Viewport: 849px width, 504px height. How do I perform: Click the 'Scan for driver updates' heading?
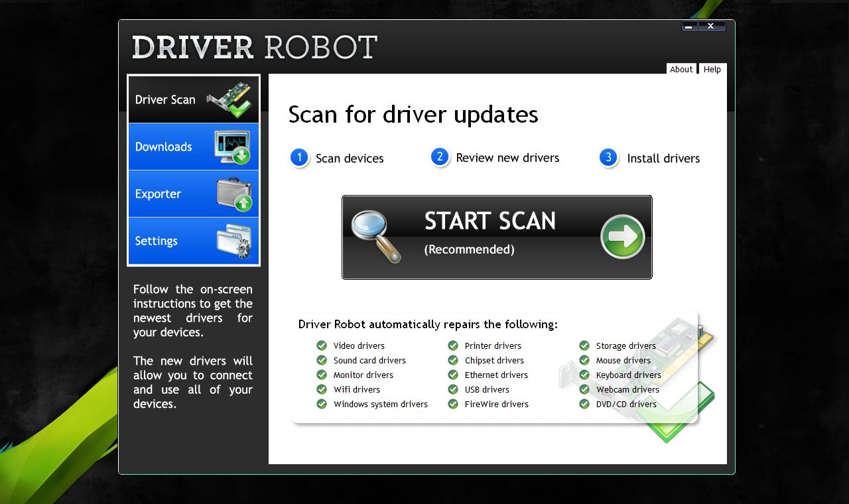(413, 115)
